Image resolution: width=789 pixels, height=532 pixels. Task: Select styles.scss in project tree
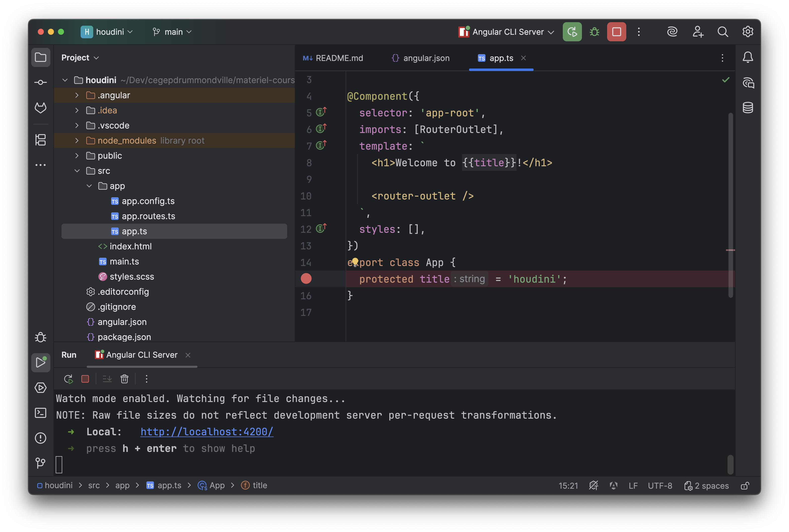[174, 277]
